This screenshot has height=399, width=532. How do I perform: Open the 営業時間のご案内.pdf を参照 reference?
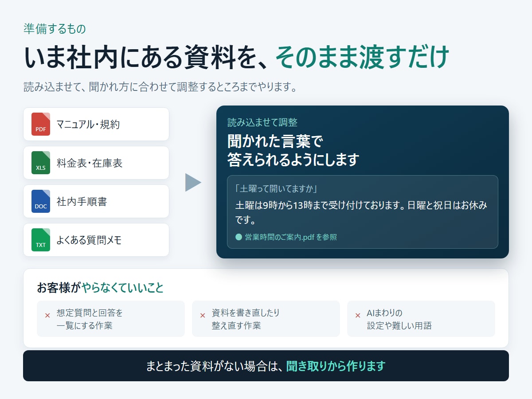[x=291, y=237]
